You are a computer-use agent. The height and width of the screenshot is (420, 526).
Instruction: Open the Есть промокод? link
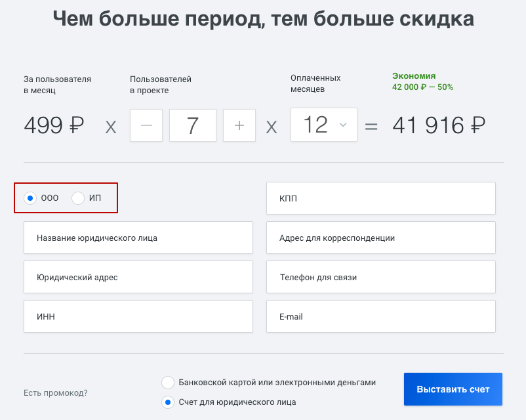tap(55, 393)
